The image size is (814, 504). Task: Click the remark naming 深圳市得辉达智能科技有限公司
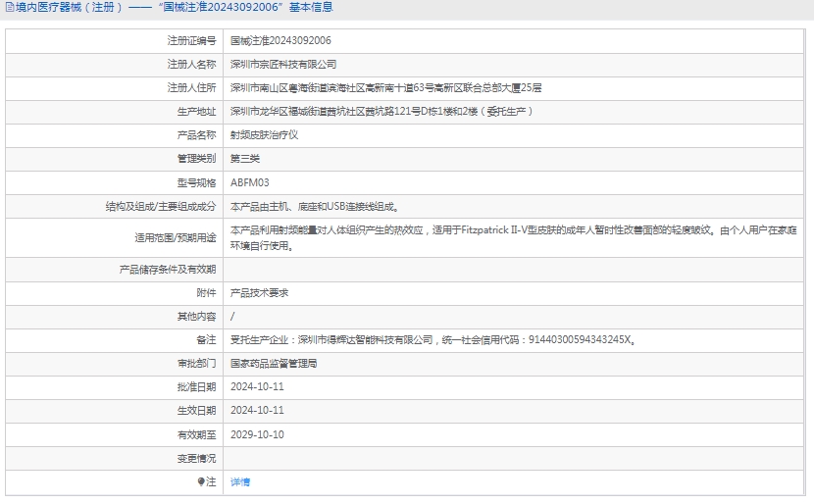tap(432, 340)
